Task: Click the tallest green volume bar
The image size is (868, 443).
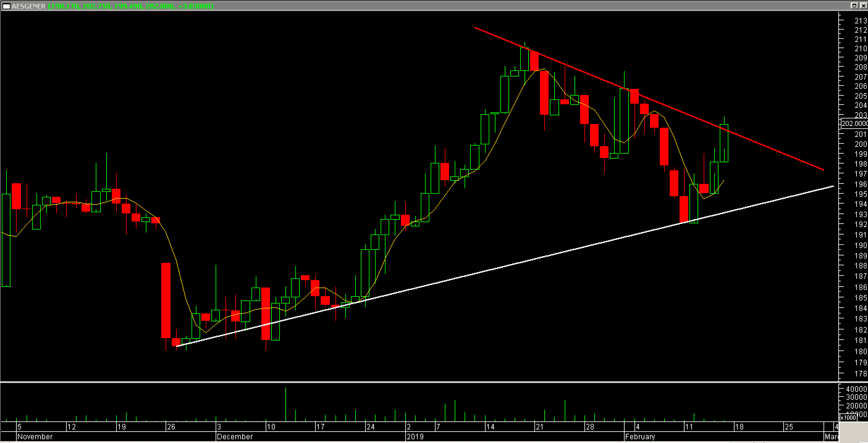Action: click(x=285, y=404)
